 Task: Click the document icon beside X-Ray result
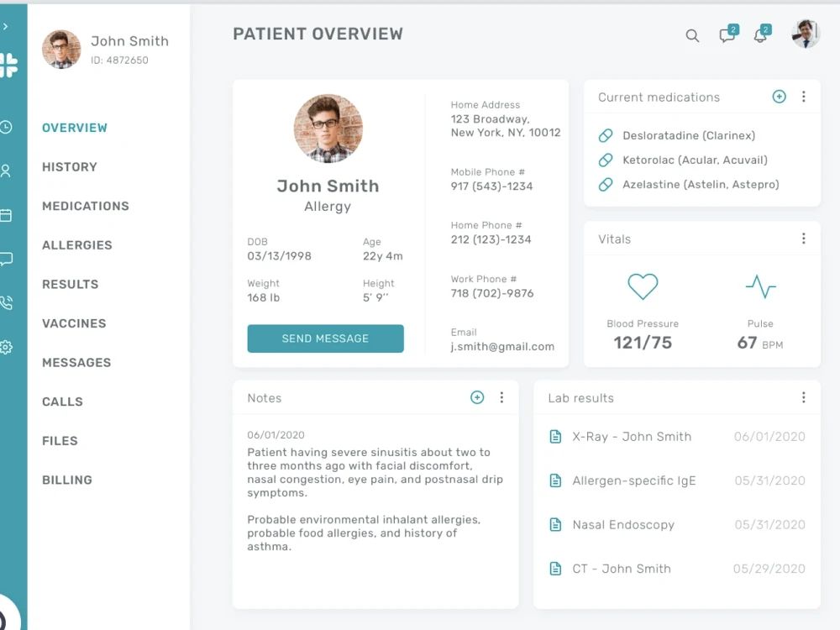coord(555,437)
